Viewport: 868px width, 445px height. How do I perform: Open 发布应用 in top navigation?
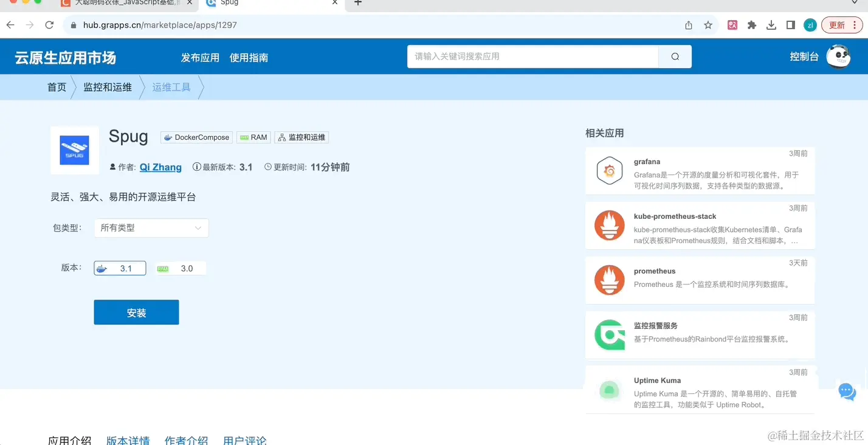pyautogui.click(x=200, y=58)
